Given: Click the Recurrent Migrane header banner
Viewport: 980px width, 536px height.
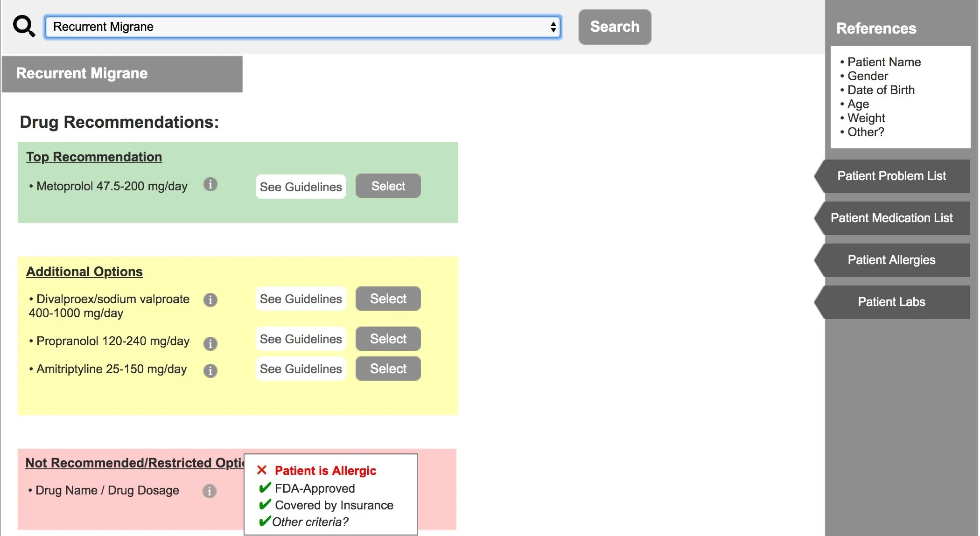Looking at the screenshot, I should point(121,73).
